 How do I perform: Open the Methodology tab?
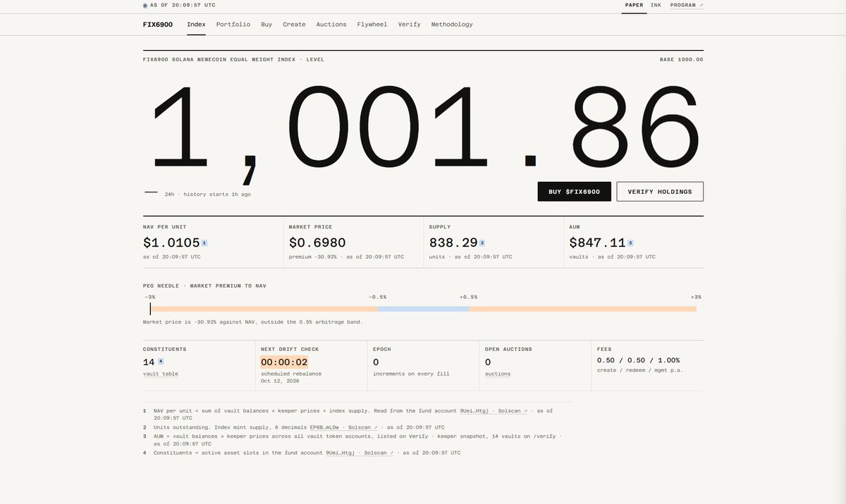[x=452, y=24]
